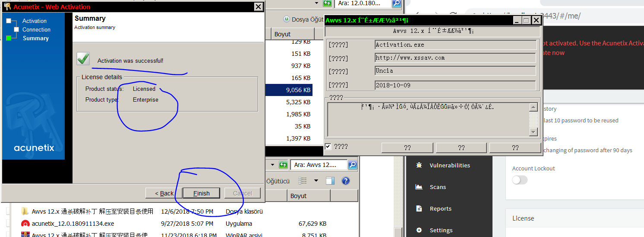Click the middle '??' button in patch window
The width and height of the screenshot is (644, 237).
point(461,147)
